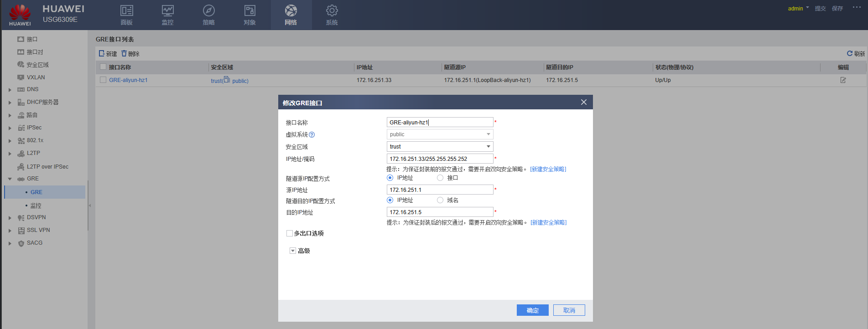
Task: Select 接口 radio for tunnel source
Action: click(x=440, y=178)
